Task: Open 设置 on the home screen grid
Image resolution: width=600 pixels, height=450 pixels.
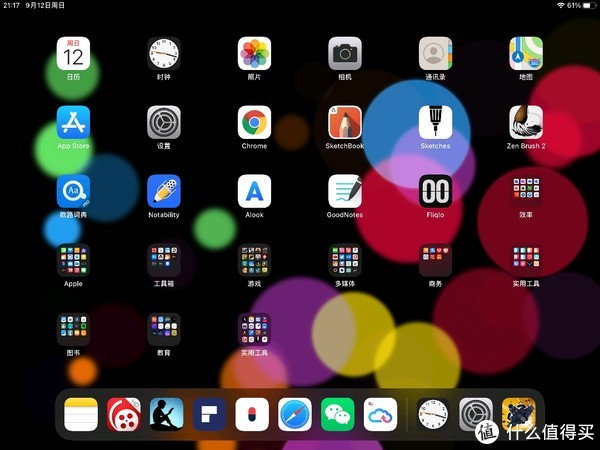Action: click(x=164, y=122)
